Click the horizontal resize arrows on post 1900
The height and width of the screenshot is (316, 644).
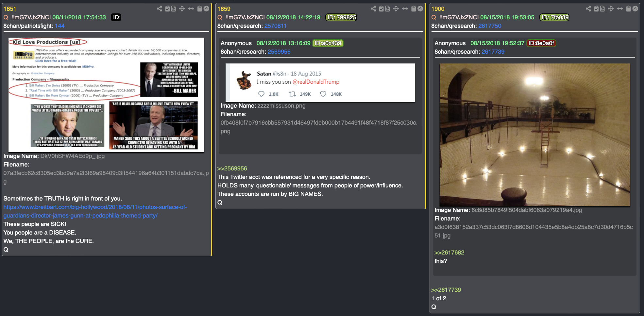[620, 9]
